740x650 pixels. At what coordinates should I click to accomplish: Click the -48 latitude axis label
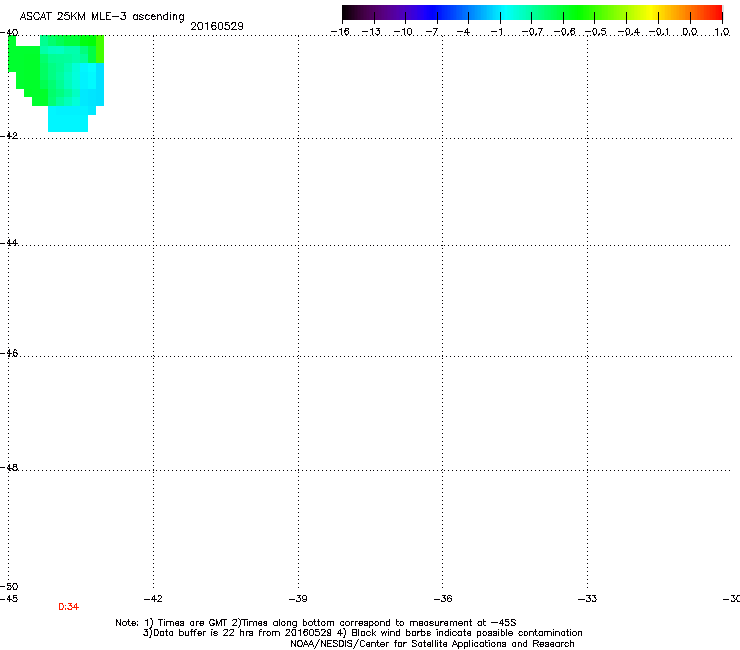(x=9, y=467)
